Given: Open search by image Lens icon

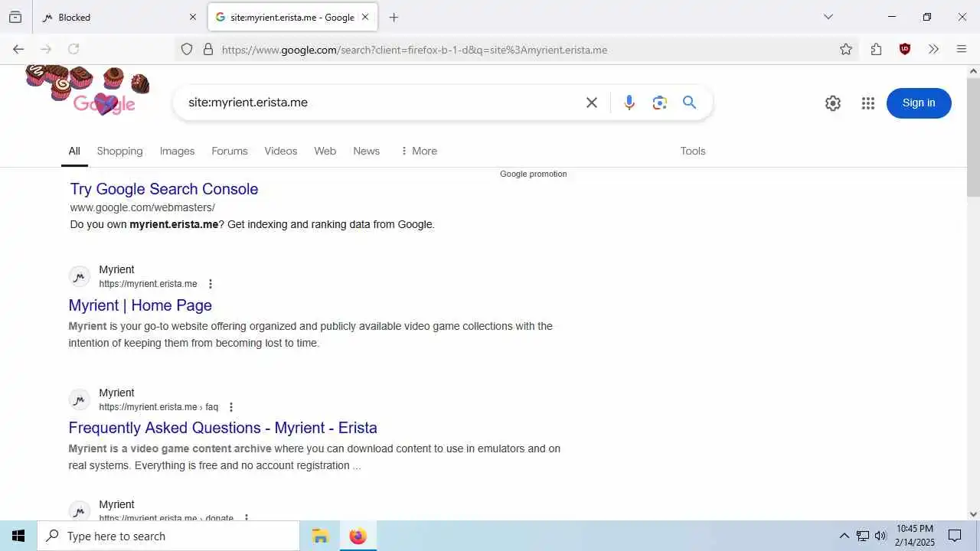Looking at the screenshot, I should pyautogui.click(x=659, y=103).
